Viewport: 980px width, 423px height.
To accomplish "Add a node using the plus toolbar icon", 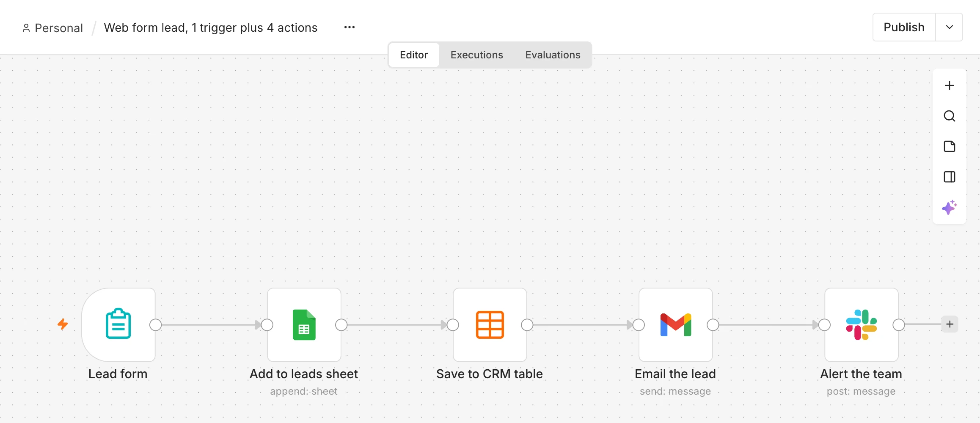I will (x=950, y=85).
